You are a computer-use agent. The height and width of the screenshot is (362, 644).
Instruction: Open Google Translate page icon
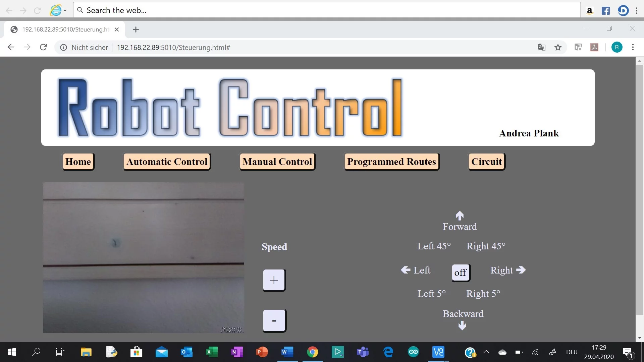(x=542, y=47)
